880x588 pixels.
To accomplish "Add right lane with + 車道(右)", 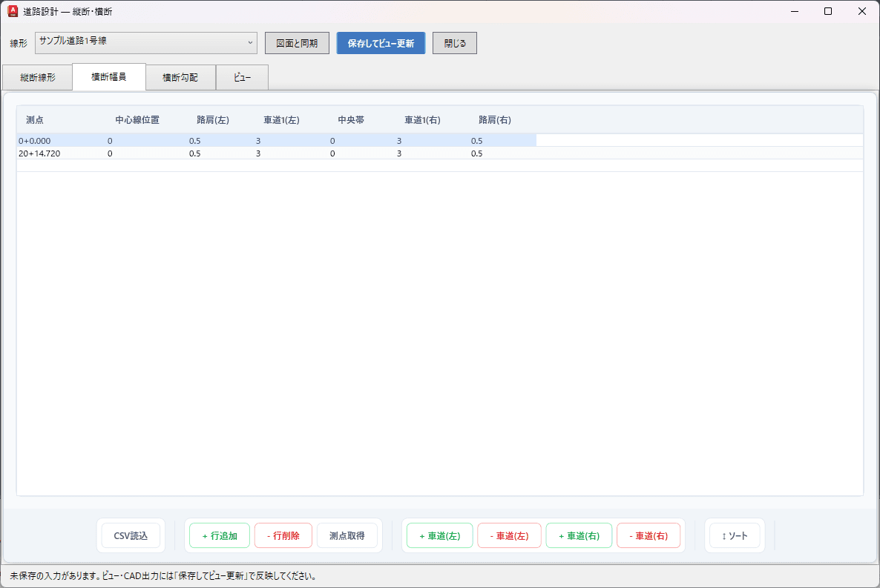I will click(x=579, y=536).
